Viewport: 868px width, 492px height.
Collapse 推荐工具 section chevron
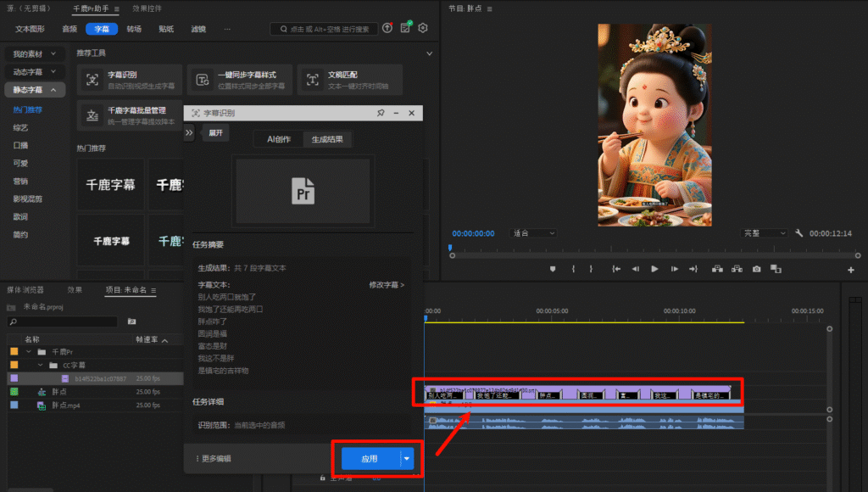(x=429, y=53)
